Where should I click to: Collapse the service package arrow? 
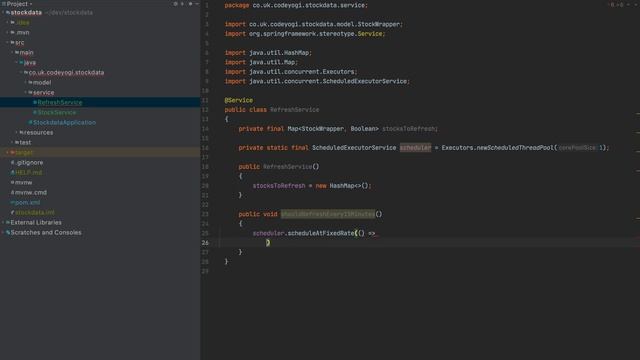click(x=26, y=92)
